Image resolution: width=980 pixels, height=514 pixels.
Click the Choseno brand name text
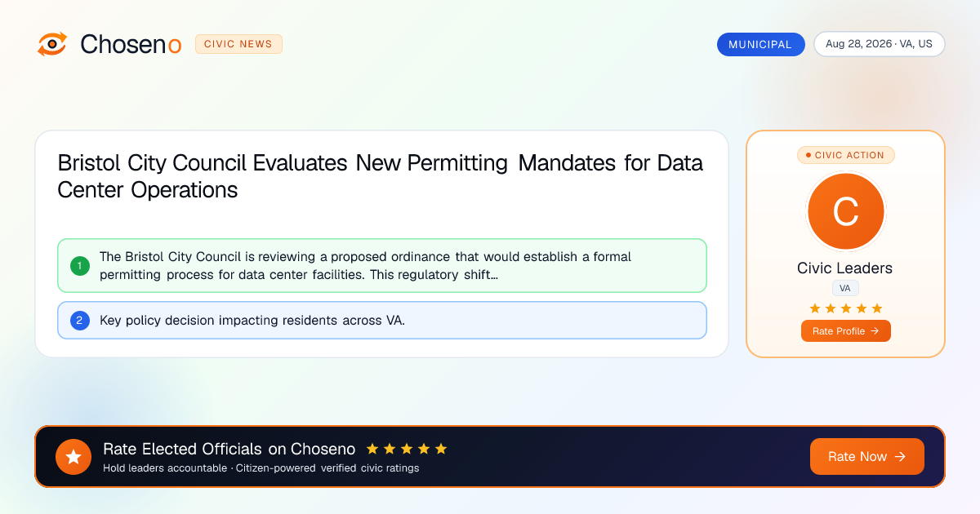click(x=131, y=44)
